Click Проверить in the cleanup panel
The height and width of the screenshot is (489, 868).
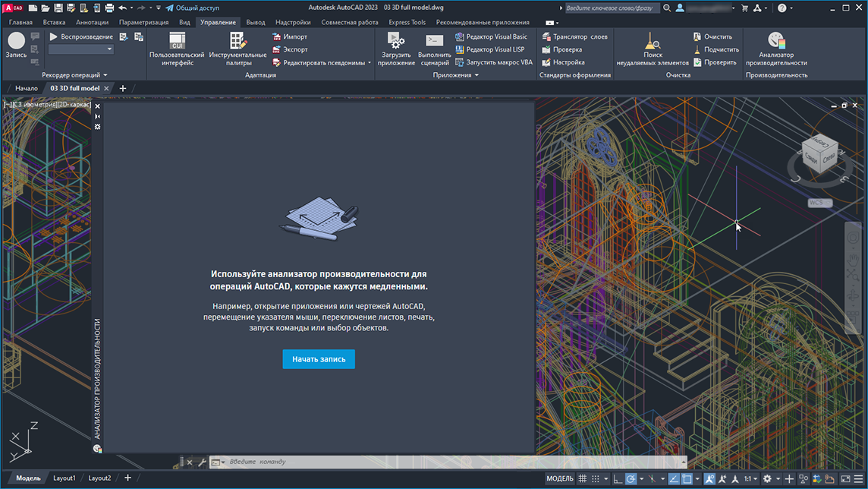pyautogui.click(x=715, y=62)
